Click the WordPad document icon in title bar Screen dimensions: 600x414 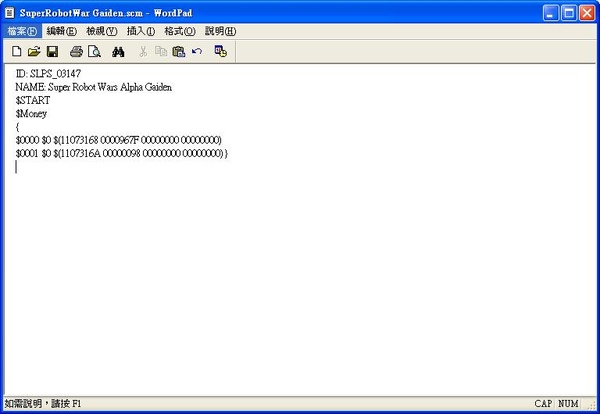[x=10, y=13]
